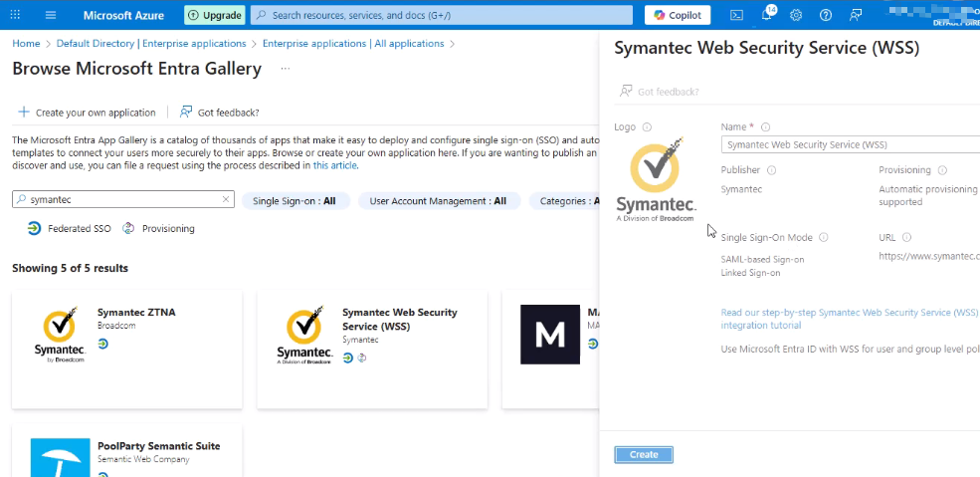Open the 'this article' link
Screen dimensions: 980x477
(334, 165)
